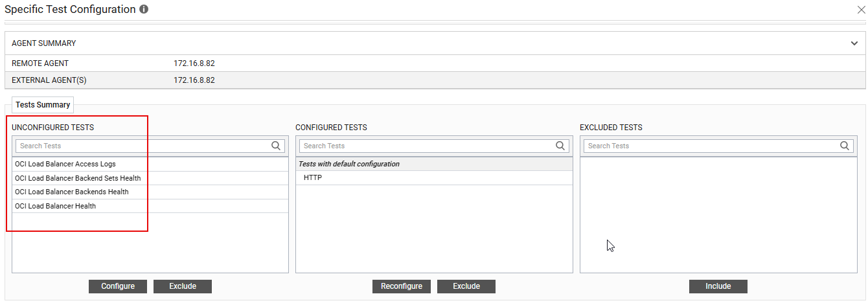Focus the Configured Tests search field
The height and width of the screenshot is (305, 868).
[x=426, y=146]
